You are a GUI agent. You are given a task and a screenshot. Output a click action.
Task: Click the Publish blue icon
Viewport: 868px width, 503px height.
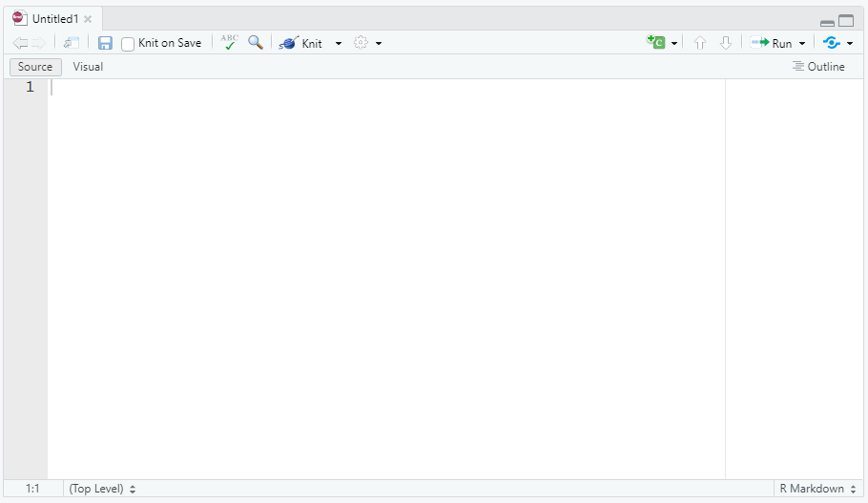832,43
